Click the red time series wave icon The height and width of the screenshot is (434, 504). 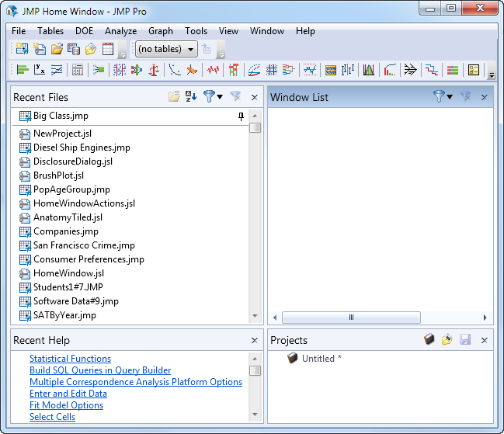click(213, 69)
